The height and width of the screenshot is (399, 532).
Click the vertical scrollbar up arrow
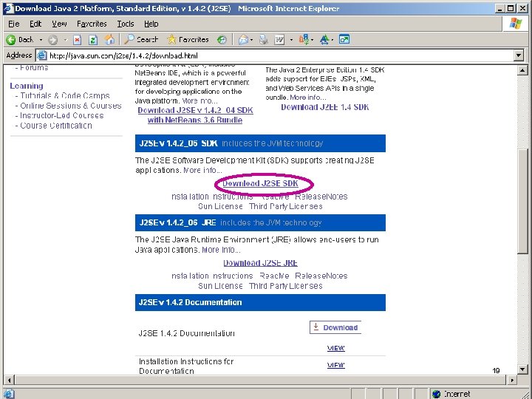click(x=522, y=70)
